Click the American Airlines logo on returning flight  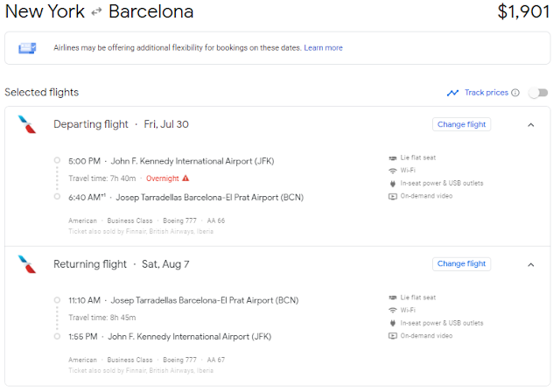click(x=27, y=264)
